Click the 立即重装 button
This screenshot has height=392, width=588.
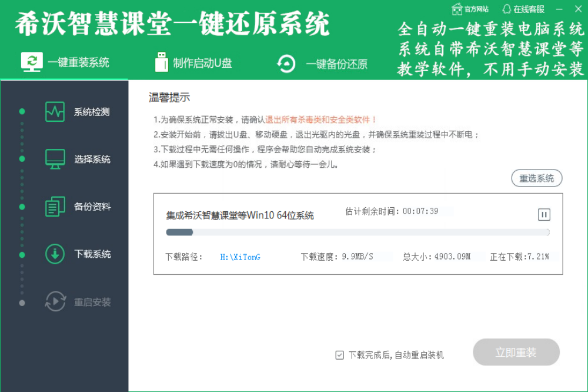tap(516, 352)
